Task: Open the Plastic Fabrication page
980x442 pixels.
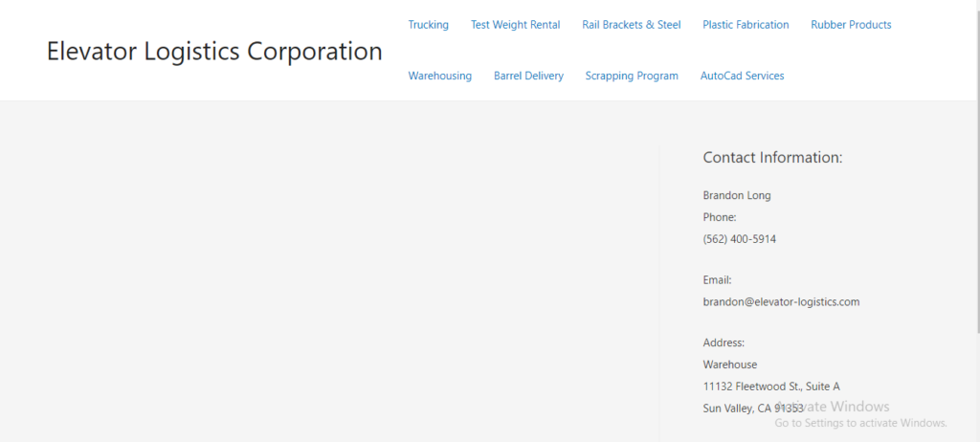Action: pyautogui.click(x=746, y=25)
